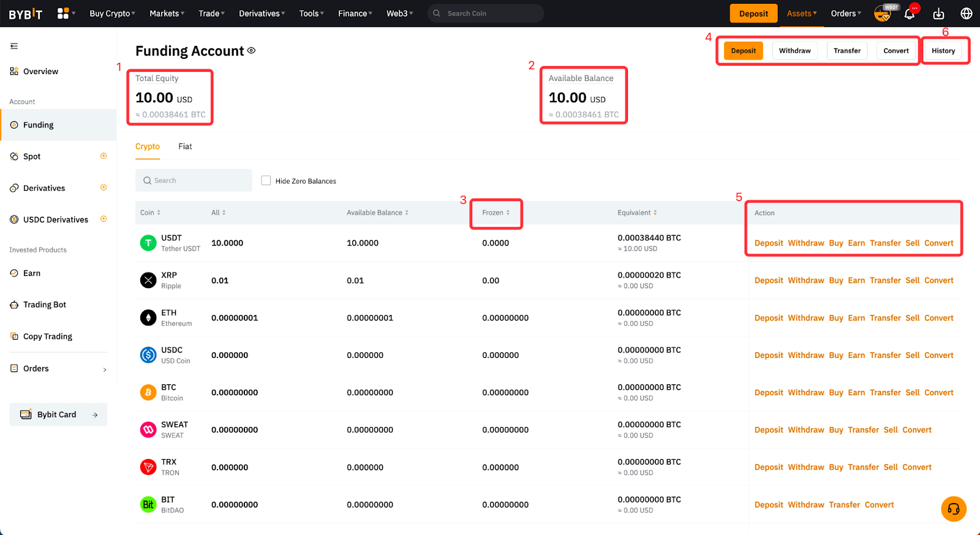Expand the Orders dropdown in top navigation

[846, 13]
